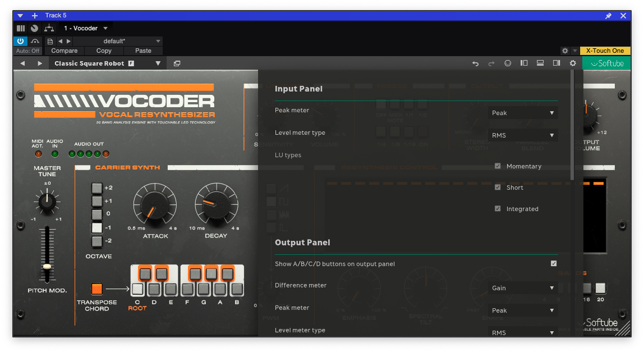The image size is (644, 352).
Task: Open the 1 - Vocoder device dropdown
Action: (x=86, y=29)
